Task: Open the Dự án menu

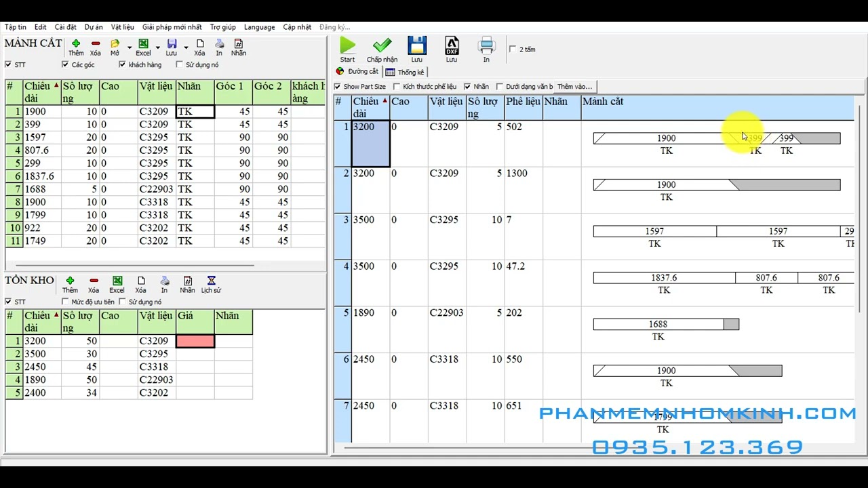Action: (94, 27)
